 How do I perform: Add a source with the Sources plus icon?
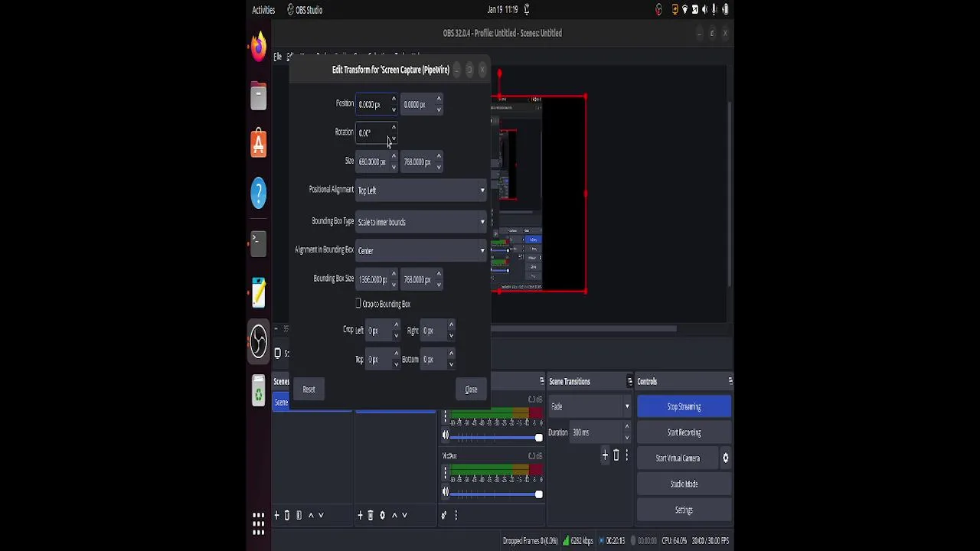[x=360, y=515]
